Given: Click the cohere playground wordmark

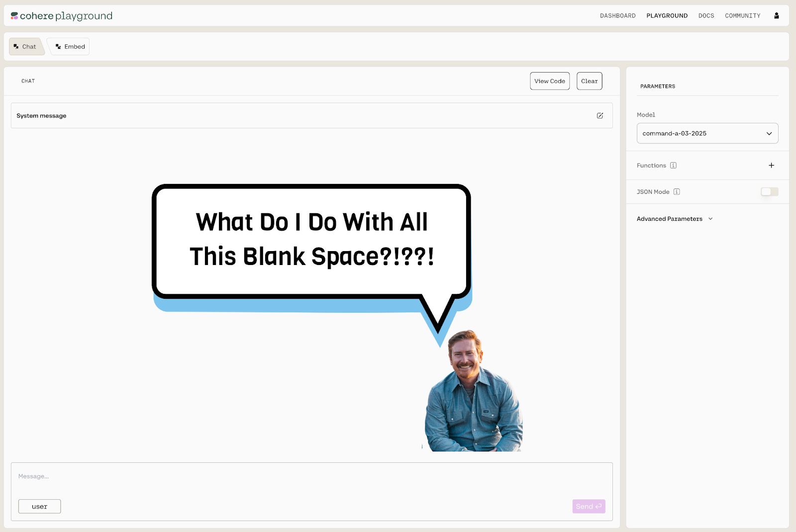Looking at the screenshot, I should [x=66, y=16].
